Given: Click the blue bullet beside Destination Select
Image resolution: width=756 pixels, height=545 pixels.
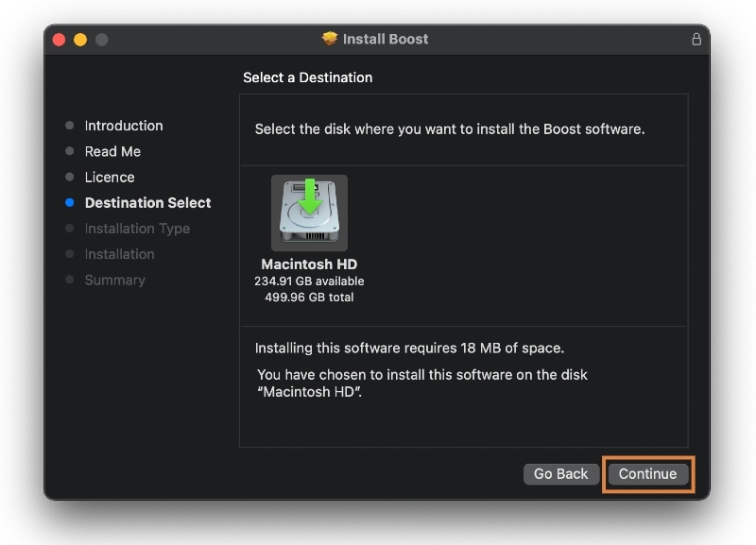Looking at the screenshot, I should point(69,203).
